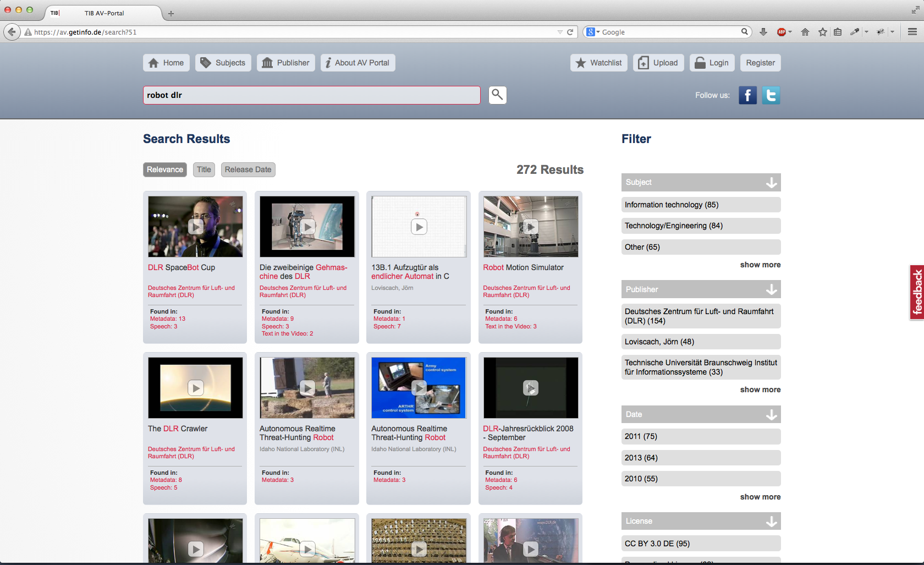Click browser home icon
The image size is (924, 565).
tap(805, 32)
